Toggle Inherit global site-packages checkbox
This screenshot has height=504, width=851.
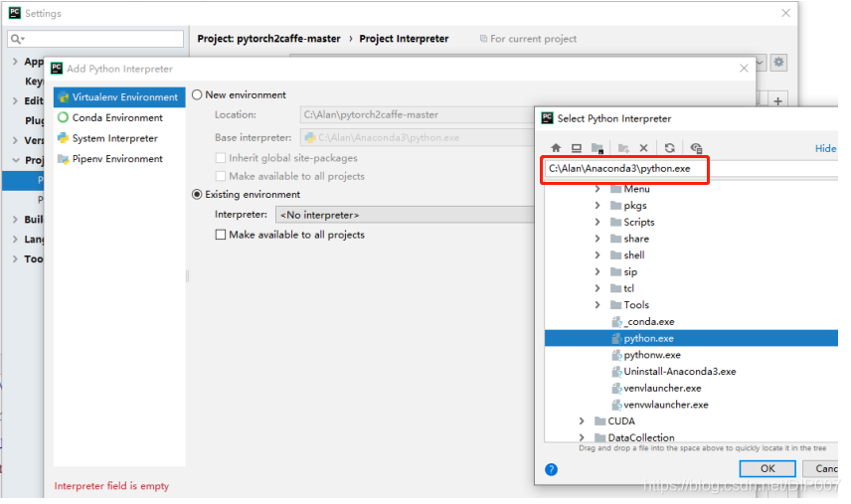point(221,158)
